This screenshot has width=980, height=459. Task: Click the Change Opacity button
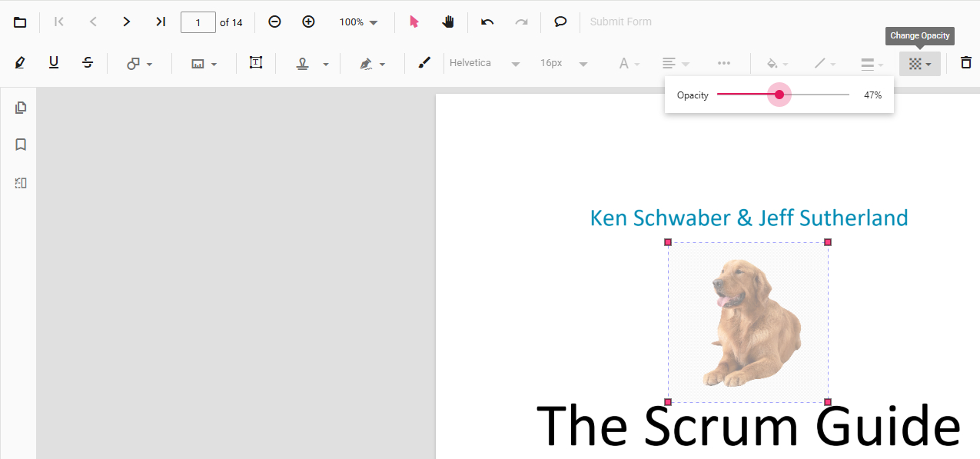point(919,64)
